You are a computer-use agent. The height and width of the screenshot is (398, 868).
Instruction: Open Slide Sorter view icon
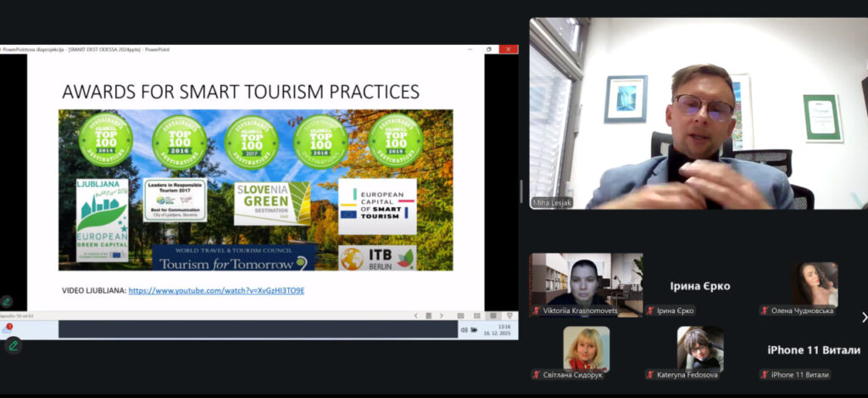click(x=477, y=316)
